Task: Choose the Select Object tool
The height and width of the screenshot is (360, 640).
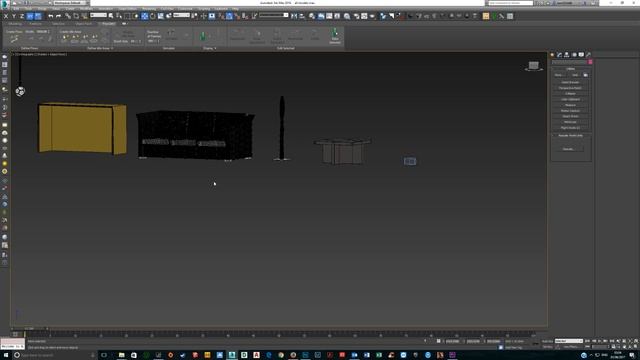Action: tap(111, 16)
